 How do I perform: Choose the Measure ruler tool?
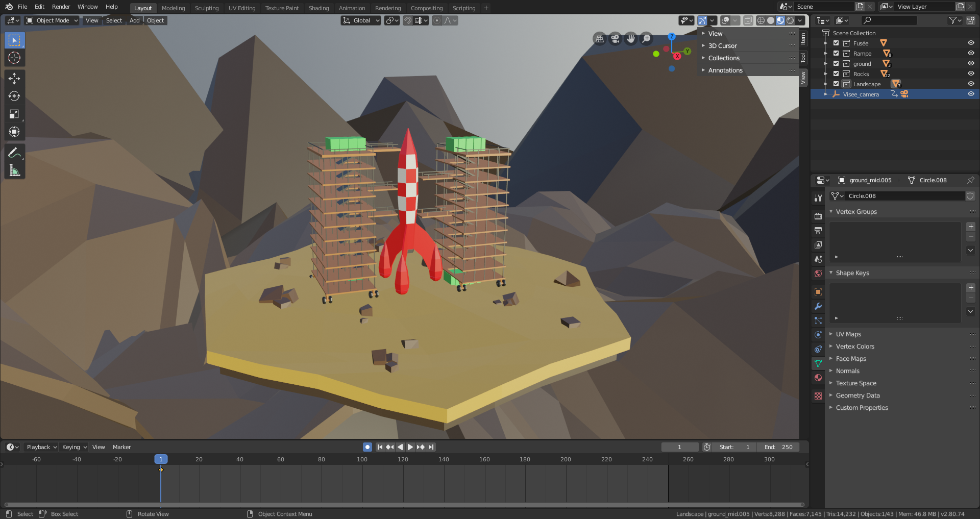click(14, 170)
